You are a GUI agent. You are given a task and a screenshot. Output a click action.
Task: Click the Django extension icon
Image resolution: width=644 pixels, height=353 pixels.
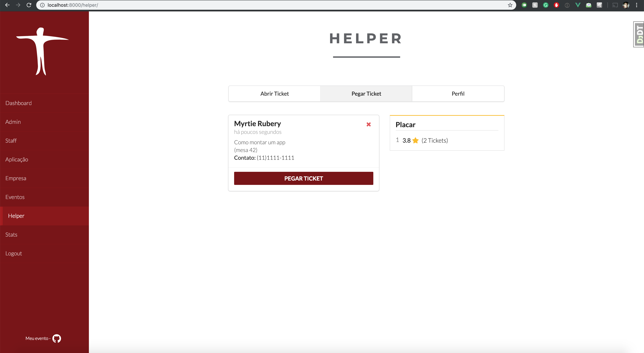[599, 5]
